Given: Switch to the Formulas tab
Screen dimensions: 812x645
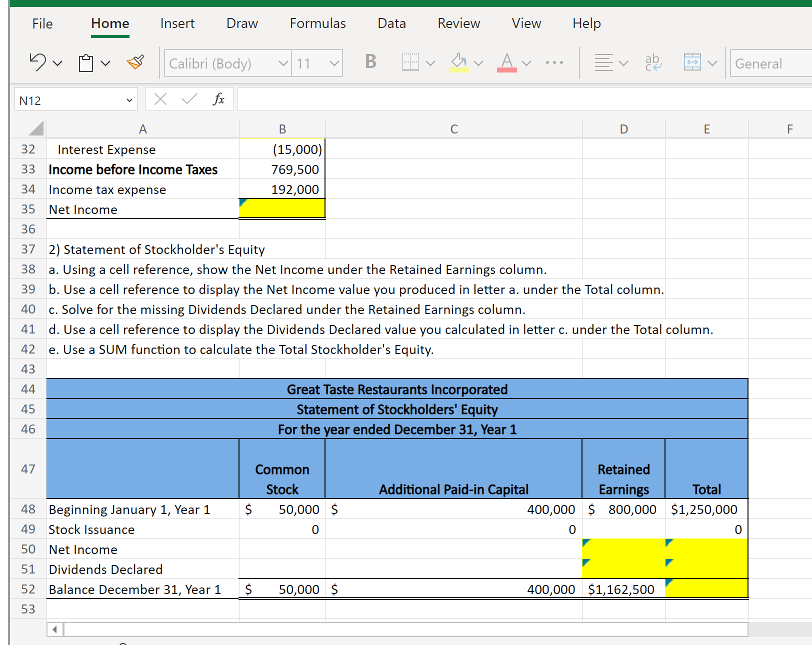Looking at the screenshot, I should [x=317, y=23].
